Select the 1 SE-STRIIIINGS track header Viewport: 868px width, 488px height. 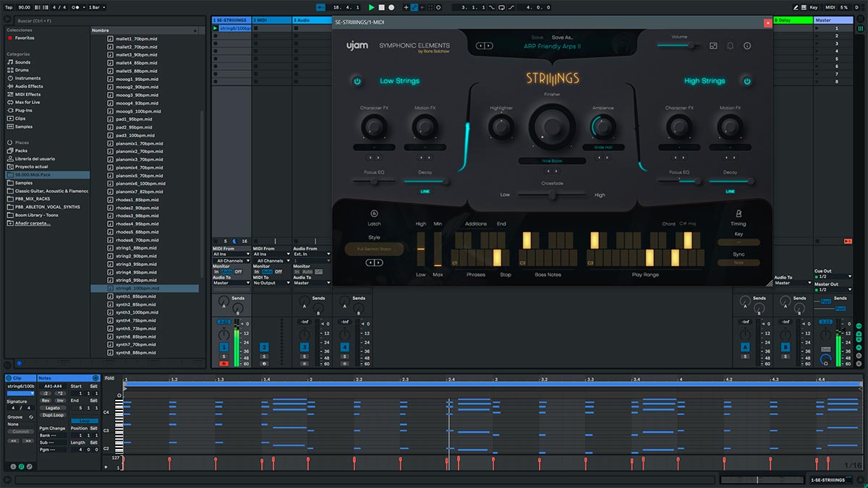[231, 20]
